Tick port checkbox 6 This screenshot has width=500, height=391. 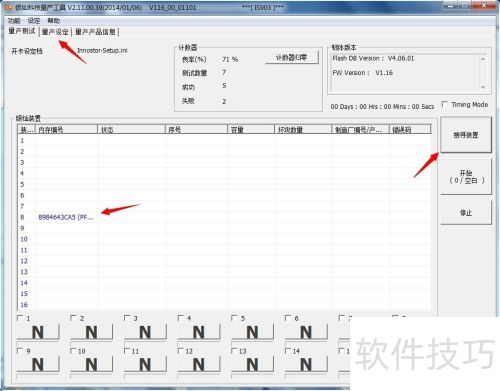[288, 318]
